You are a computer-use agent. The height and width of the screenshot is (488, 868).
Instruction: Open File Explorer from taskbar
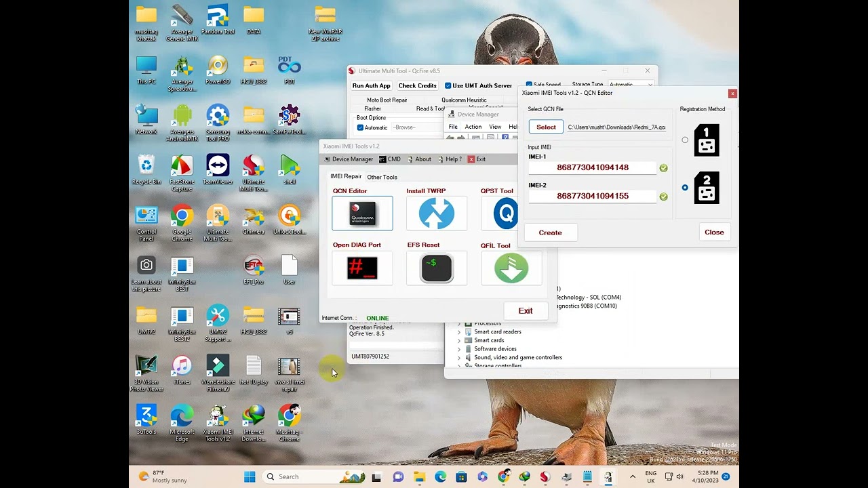(419, 476)
